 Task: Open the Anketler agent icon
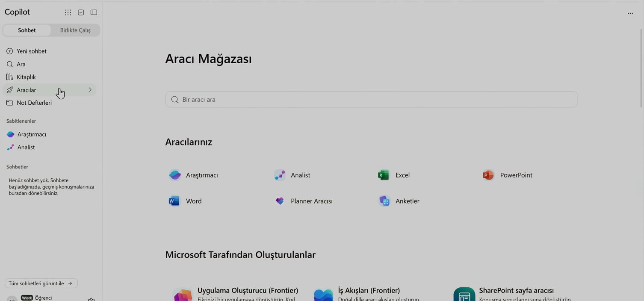(x=384, y=201)
